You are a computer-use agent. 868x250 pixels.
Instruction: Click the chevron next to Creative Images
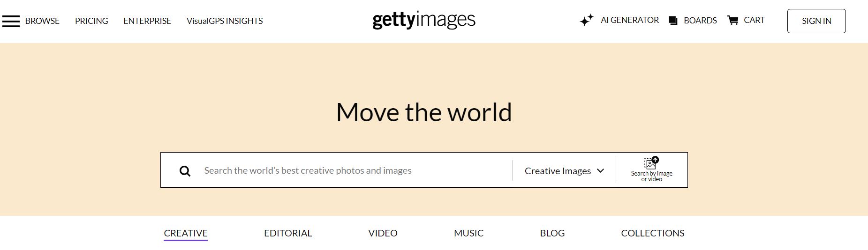click(x=600, y=171)
